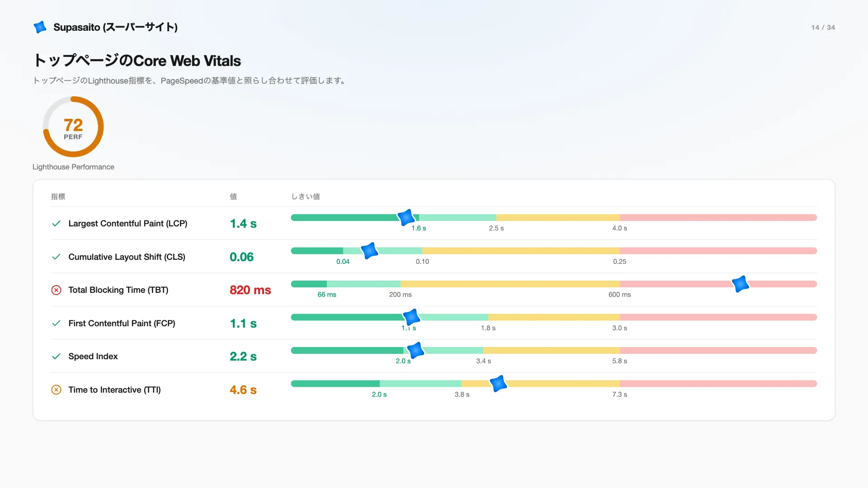Click the Largest Contentful Paint (LCP) label
The image size is (868, 488).
[x=128, y=224]
